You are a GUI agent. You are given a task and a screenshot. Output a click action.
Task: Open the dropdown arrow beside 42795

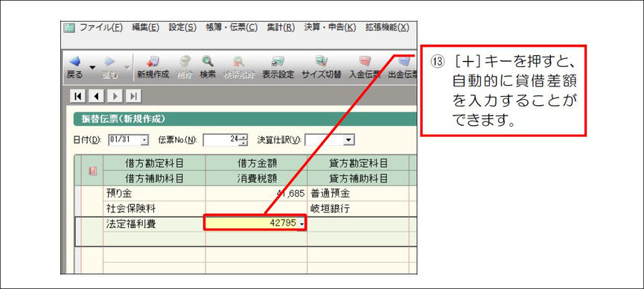click(x=302, y=223)
